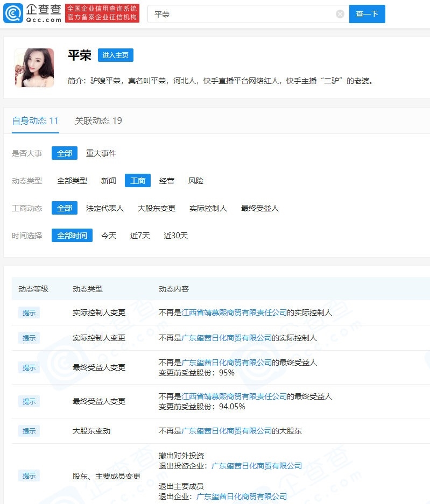Image resolution: width=430 pixels, height=504 pixels.
Task: Select the 重大事件 filter option
Action: (x=101, y=153)
